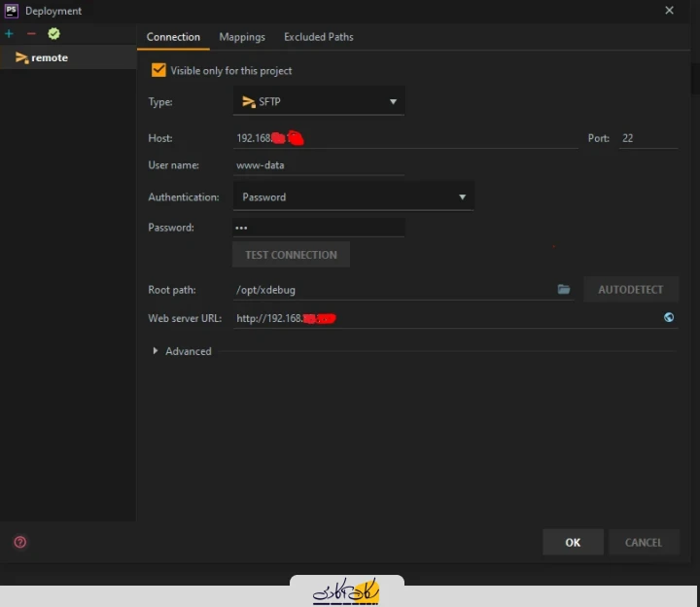Screen dimensions: 700x607
Task: Click the add server plus icon
Action: click(10, 34)
